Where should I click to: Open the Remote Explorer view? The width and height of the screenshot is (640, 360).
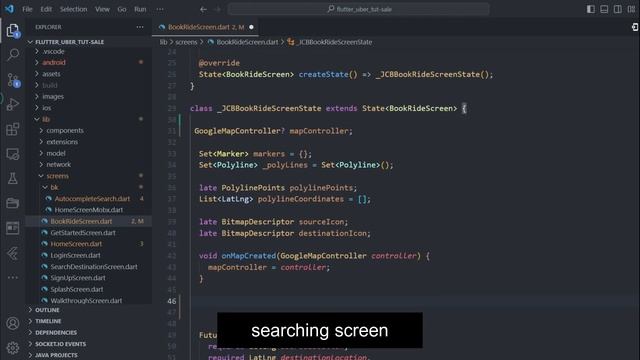point(13,154)
